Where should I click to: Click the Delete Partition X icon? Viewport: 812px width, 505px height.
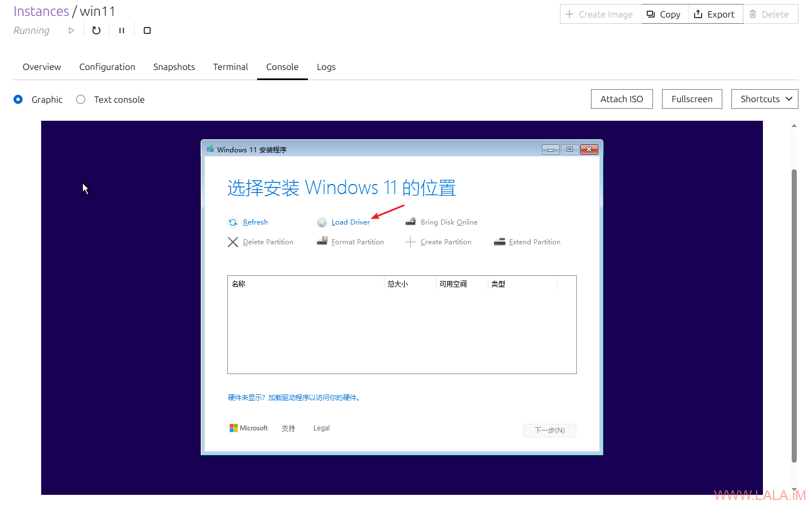233,242
